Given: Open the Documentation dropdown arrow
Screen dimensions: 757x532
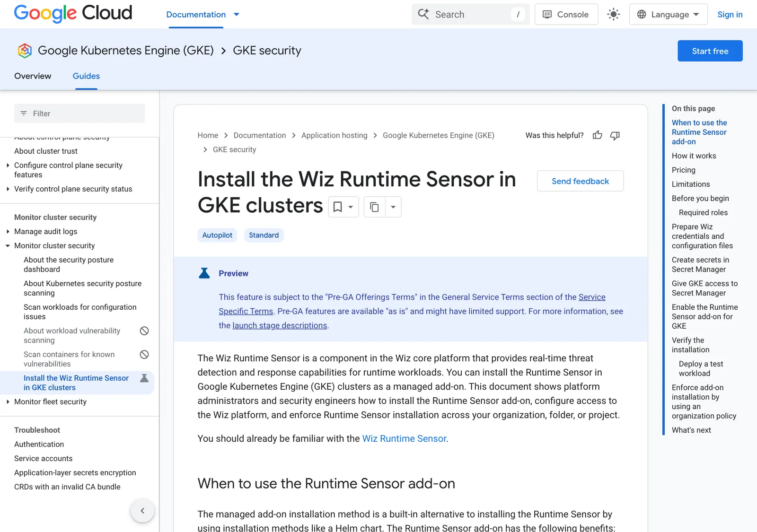Looking at the screenshot, I should click(x=237, y=15).
